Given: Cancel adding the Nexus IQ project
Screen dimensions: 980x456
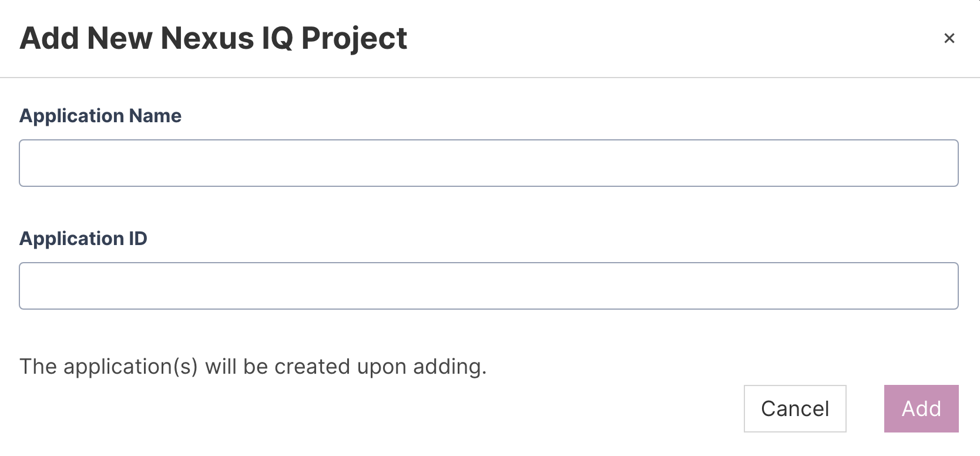Looking at the screenshot, I should 794,408.
